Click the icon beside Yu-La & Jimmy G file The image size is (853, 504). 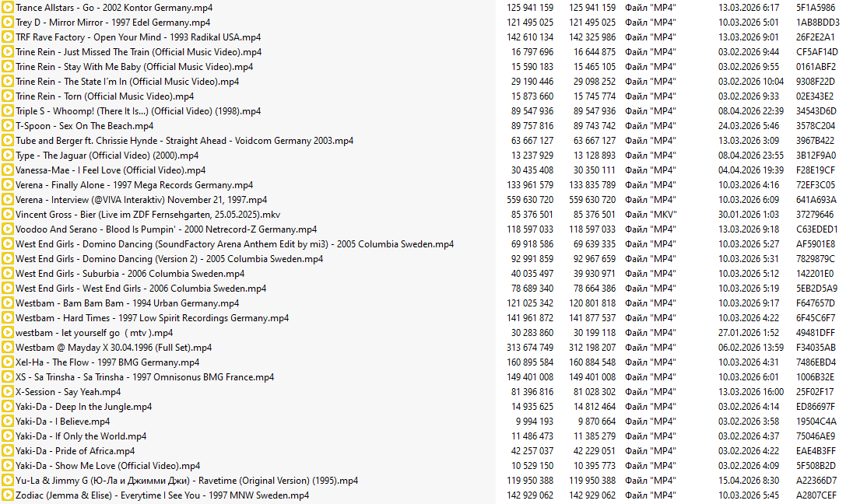point(8,480)
